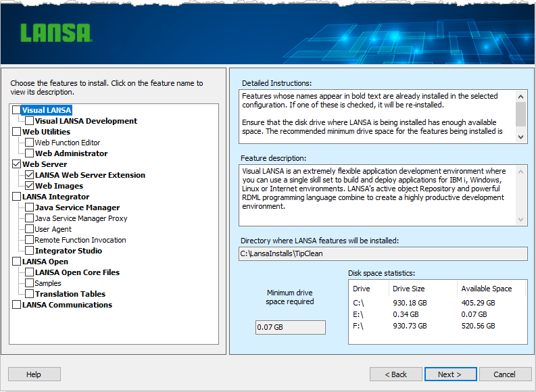Image resolution: width=536 pixels, height=392 pixels.
Task: Check LANSA Open Core Files checkbox
Action: [x=29, y=272]
